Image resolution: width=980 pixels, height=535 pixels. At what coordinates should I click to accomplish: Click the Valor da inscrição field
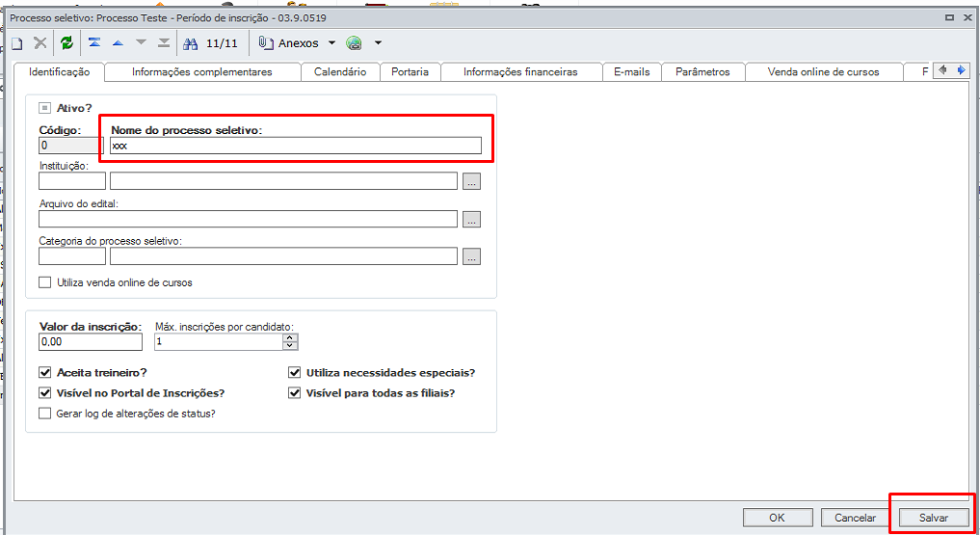tap(91, 342)
